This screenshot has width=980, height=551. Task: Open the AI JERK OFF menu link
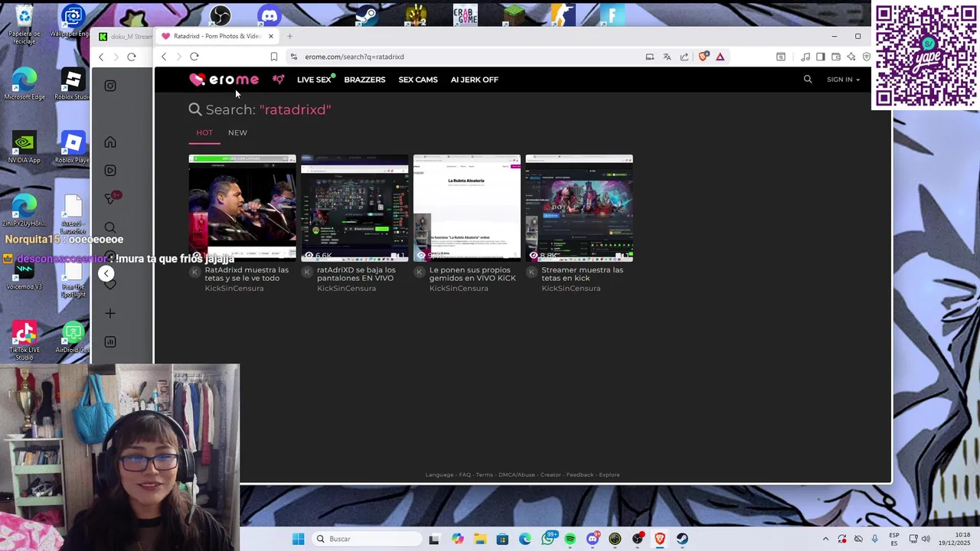(x=475, y=80)
